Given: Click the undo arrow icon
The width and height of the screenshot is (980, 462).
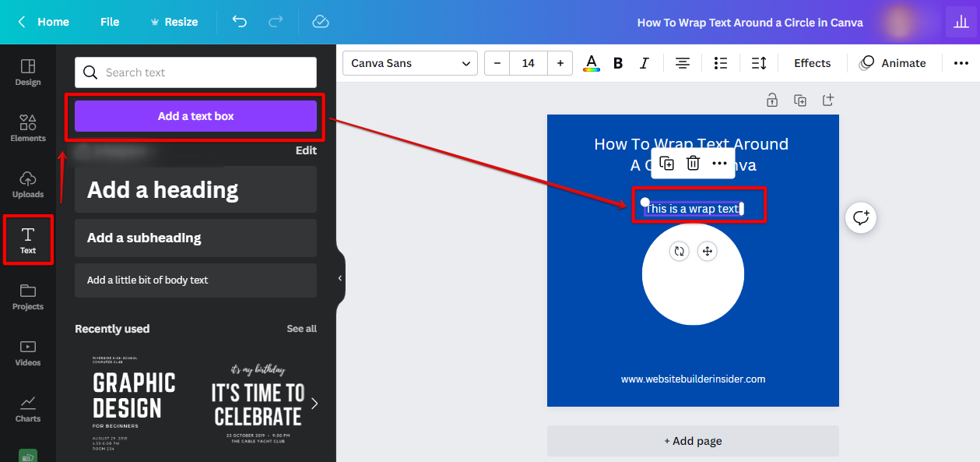Looking at the screenshot, I should pyautogui.click(x=240, y=22).
